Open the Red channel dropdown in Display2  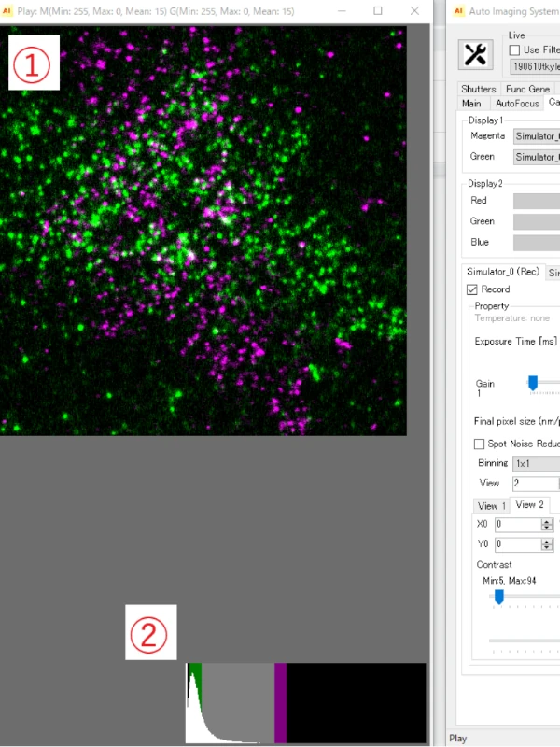(x=537, y=201)
